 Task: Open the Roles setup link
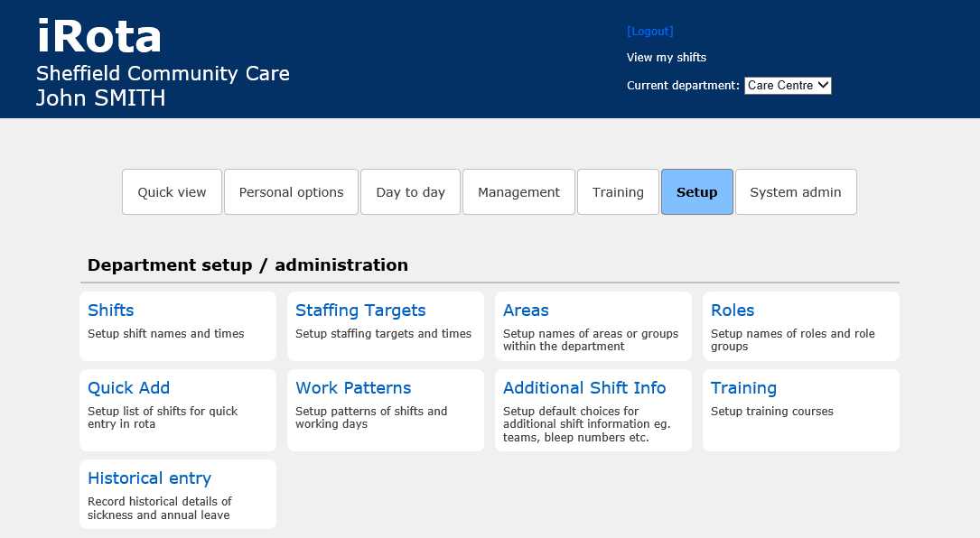tap(733, 311)
